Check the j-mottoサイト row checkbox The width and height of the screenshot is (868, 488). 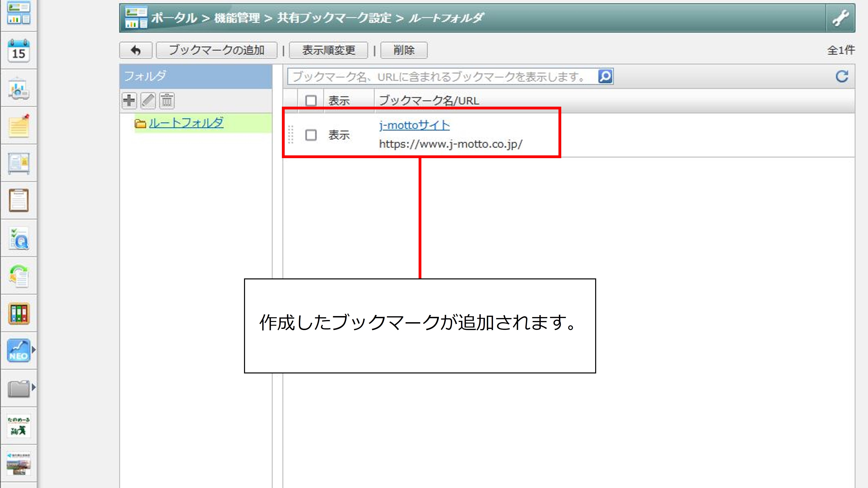pos(311,135)
